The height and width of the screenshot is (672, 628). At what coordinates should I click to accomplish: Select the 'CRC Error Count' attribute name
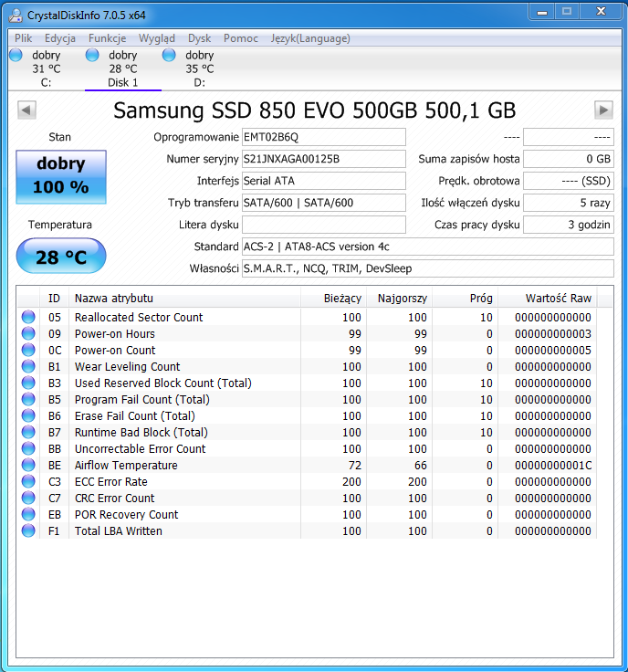click(x=114, y=499)
